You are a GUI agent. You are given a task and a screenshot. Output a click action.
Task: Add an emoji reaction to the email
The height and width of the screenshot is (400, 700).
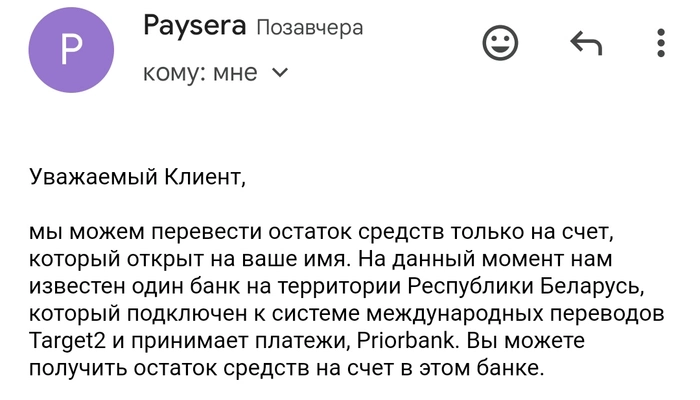[500, 43]
